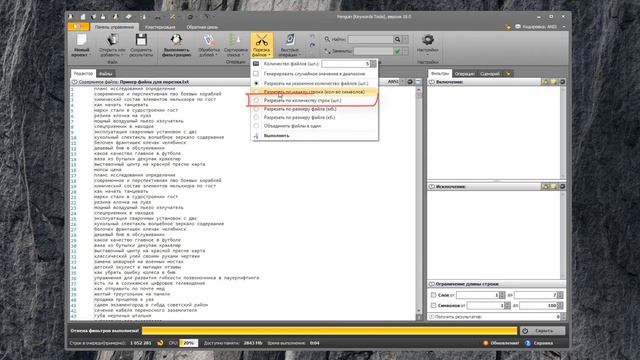Click the Сохранить результаты floppy icon

click(141, 40)
